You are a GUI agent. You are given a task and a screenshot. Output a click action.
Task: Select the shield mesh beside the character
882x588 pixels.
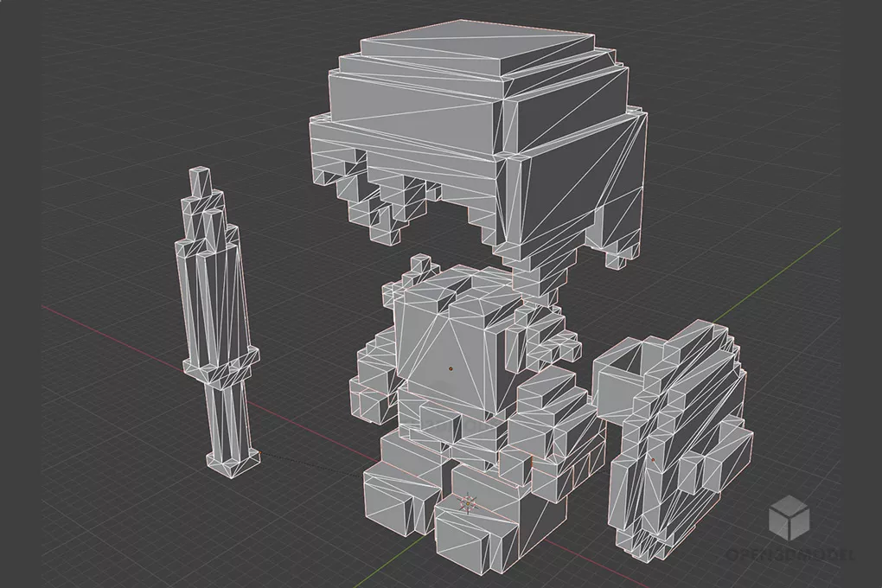(x=675, y=439)
